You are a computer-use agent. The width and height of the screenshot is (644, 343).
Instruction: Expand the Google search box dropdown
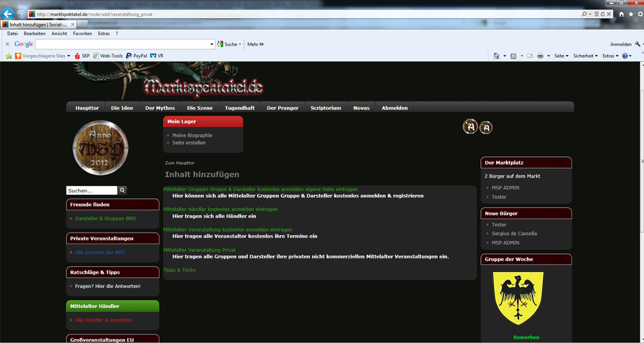tap(211, 45)
